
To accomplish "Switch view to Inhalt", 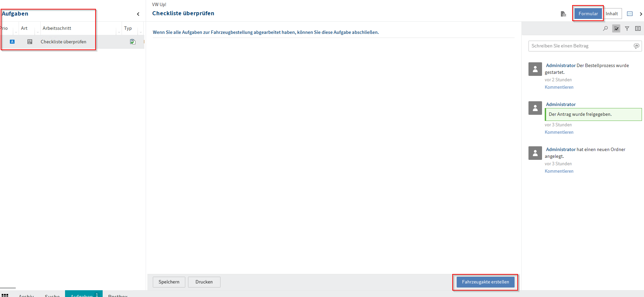I will click(x=612, y=14).
